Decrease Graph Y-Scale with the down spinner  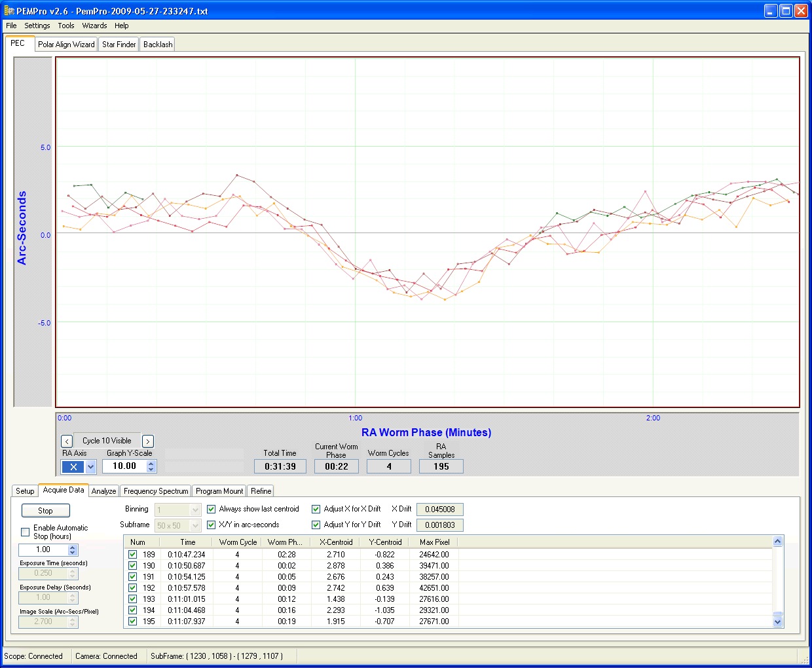pyautogui.click(x=151, y=470)
